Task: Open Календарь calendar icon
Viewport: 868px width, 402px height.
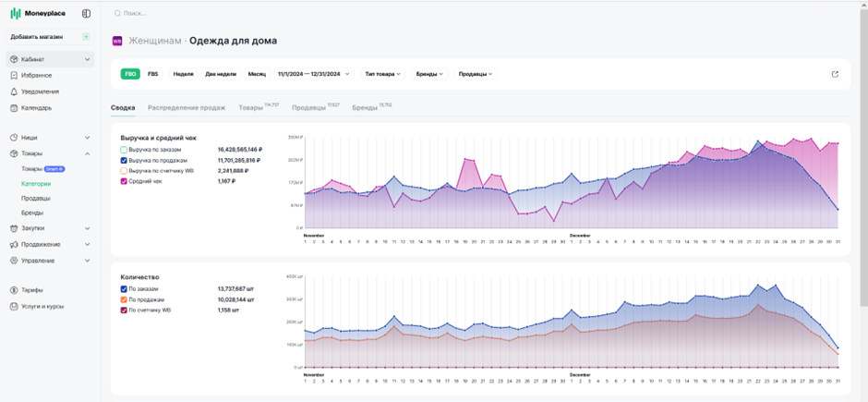Action: pyautogui.click(x=14, y=108)
